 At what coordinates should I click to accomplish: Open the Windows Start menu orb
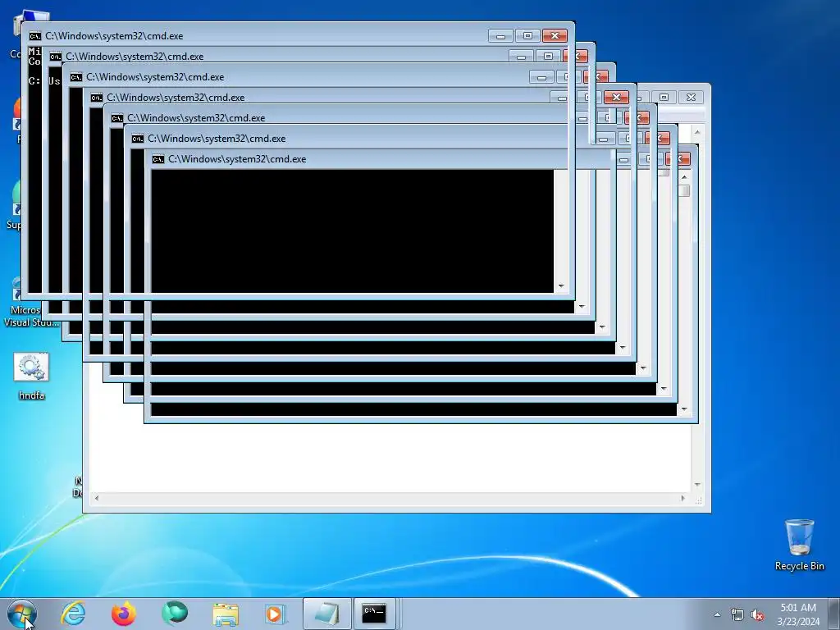point(22,614)
